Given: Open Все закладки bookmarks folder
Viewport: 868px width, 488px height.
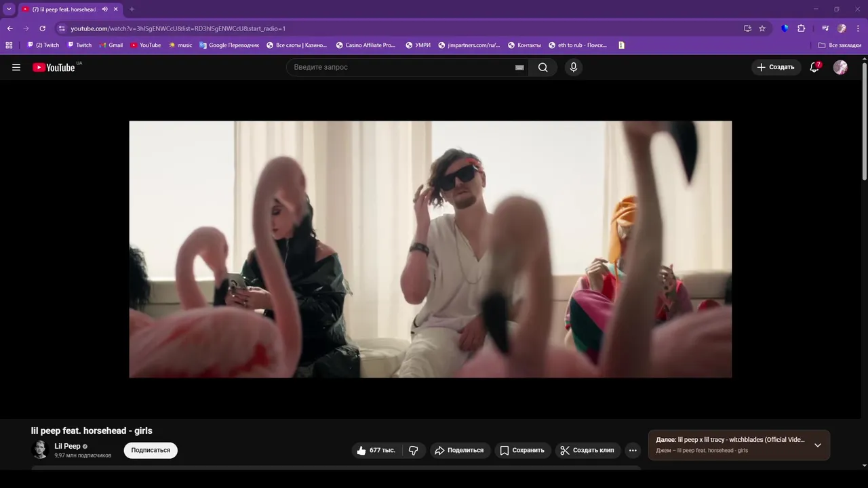Looking at the screenshot, I should 840,45.
